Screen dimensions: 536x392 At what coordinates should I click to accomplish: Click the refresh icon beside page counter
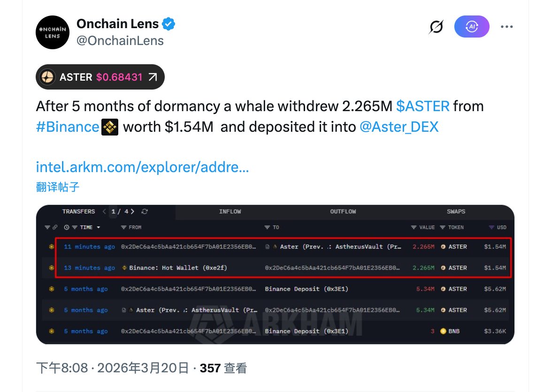pyautogui.click(x=145, y=211)
